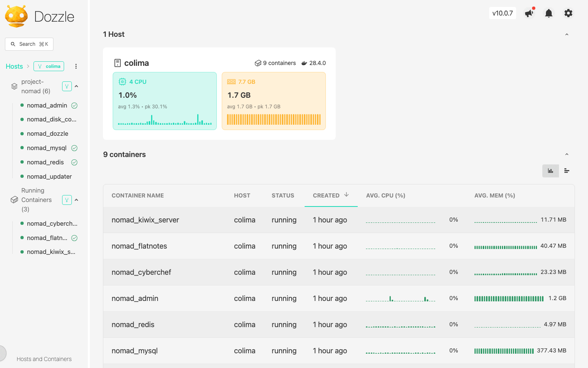Open nomad_disk_co... in the sidebar
The image size is (588, 368).
click(x=51, y=119)
